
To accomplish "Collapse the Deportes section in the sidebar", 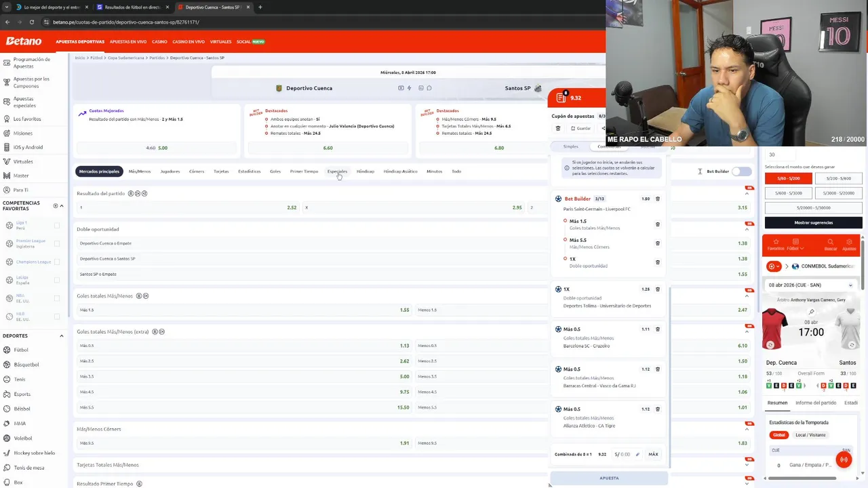I will [x=61, y=335].
